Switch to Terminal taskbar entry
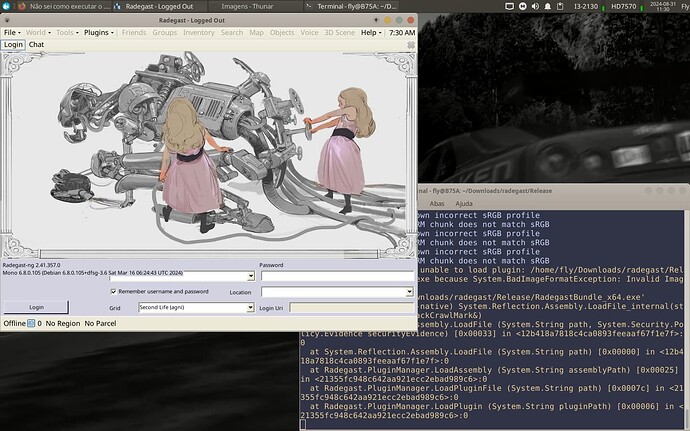Screen dimensions: 690x431 (x=352, y=7)
